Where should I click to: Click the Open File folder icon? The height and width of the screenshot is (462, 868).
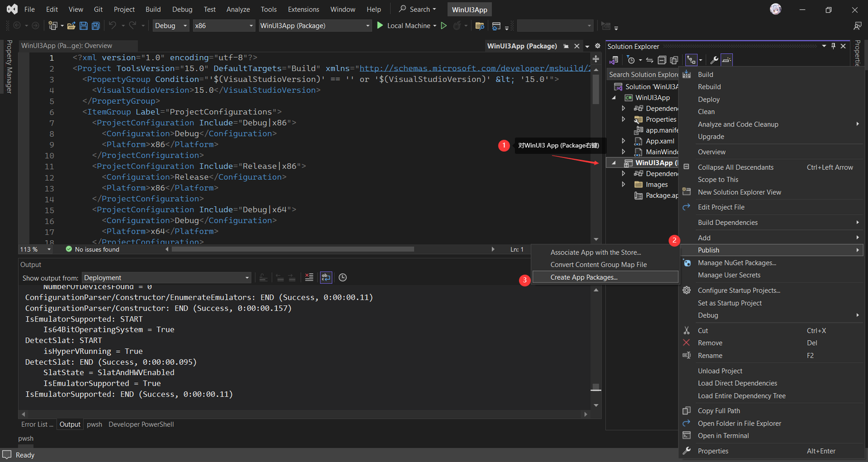click(71, 26)
